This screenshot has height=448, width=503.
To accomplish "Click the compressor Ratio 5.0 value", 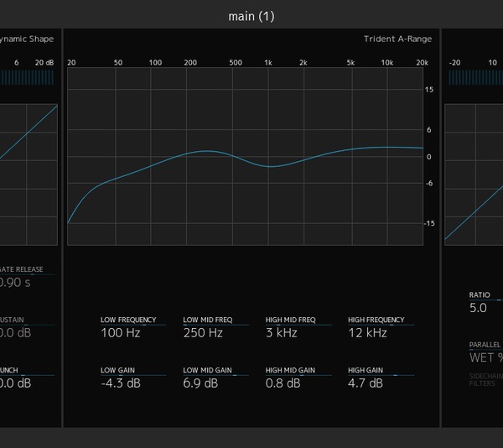I will coord(478,308).
